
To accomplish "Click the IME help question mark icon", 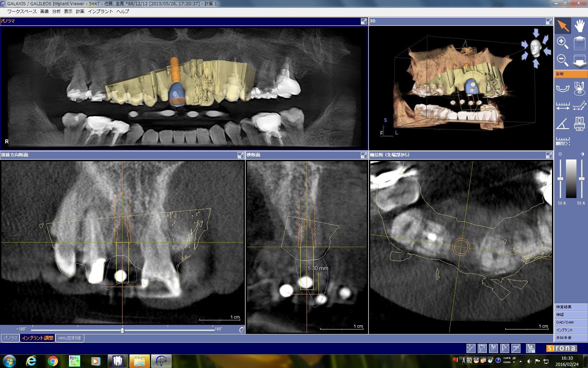I will point(498,360).
